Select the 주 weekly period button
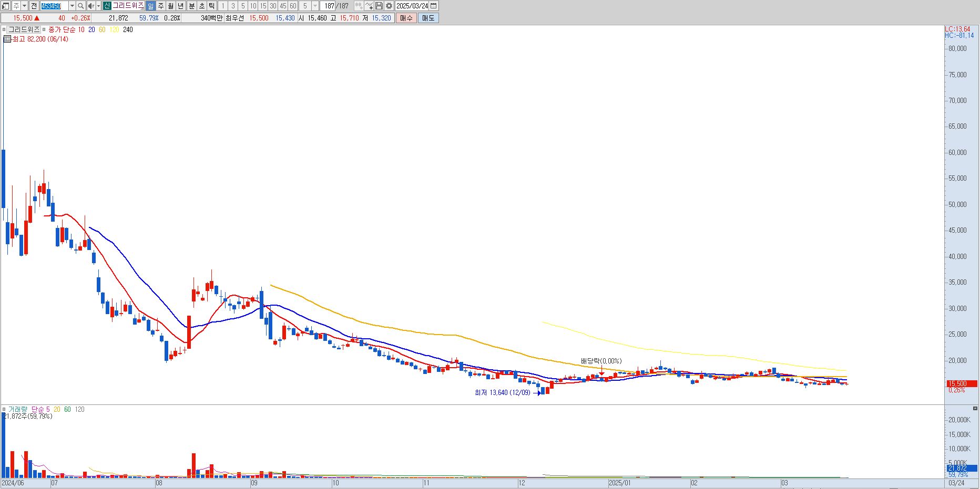Screen dimensions: 980x489 (161, 6)
